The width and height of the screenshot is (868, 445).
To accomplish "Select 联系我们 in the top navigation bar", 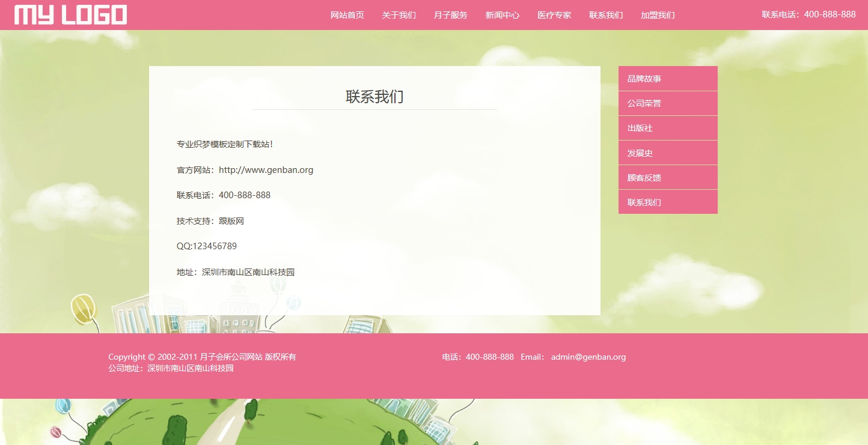I will tap(606, 15).
